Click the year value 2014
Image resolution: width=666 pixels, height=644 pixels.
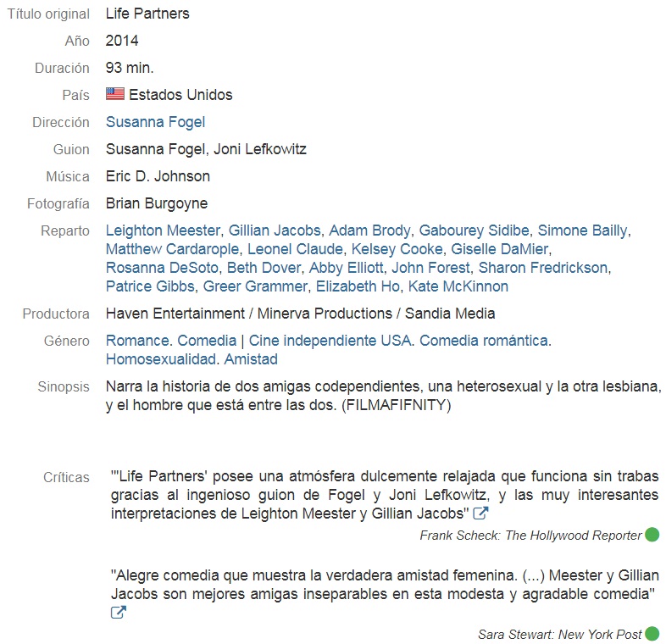click(122, 41)
